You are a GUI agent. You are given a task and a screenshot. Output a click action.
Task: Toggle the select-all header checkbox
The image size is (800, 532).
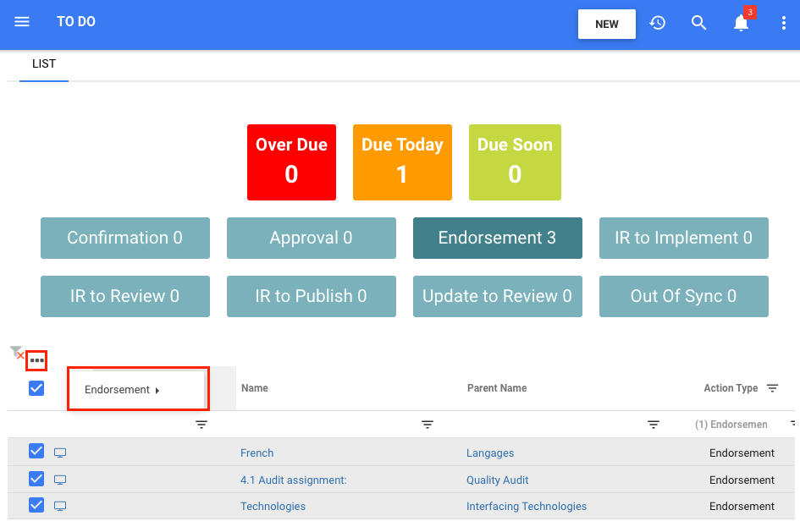(36, 388)
